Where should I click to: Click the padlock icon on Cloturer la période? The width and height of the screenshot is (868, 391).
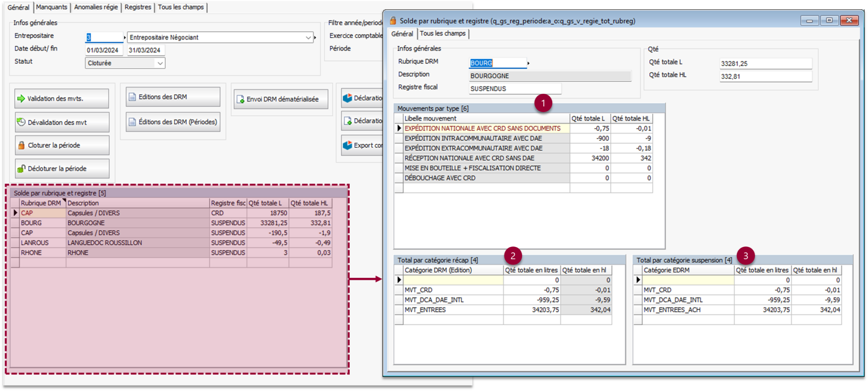(21, 145)
